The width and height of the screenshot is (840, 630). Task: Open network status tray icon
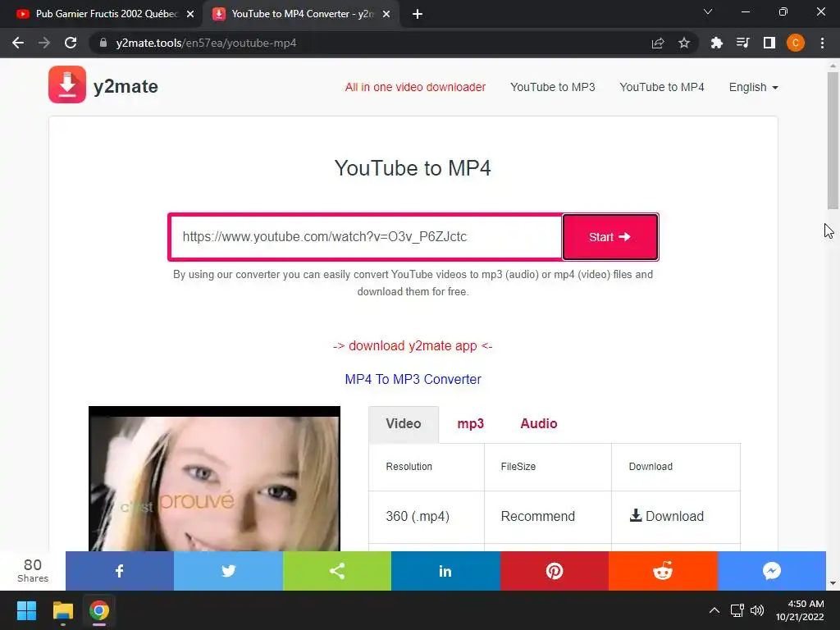click(x=737, y=610)
